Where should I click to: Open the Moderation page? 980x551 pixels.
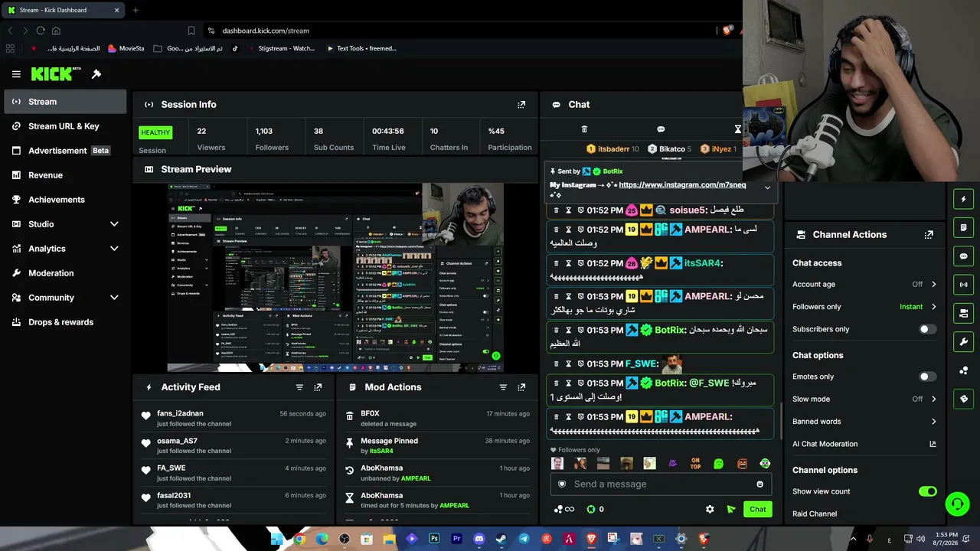65,273
